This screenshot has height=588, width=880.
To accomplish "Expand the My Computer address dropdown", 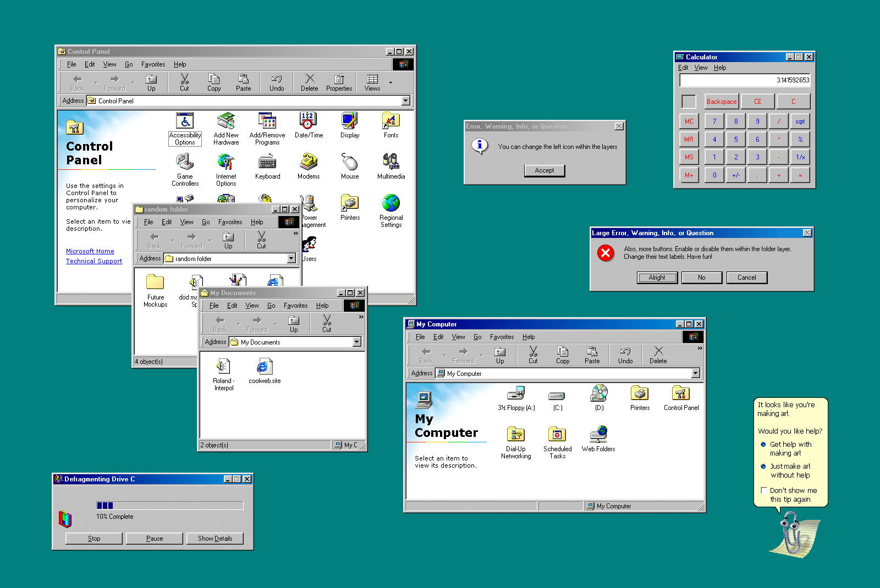I will click(x=696, y=373).
